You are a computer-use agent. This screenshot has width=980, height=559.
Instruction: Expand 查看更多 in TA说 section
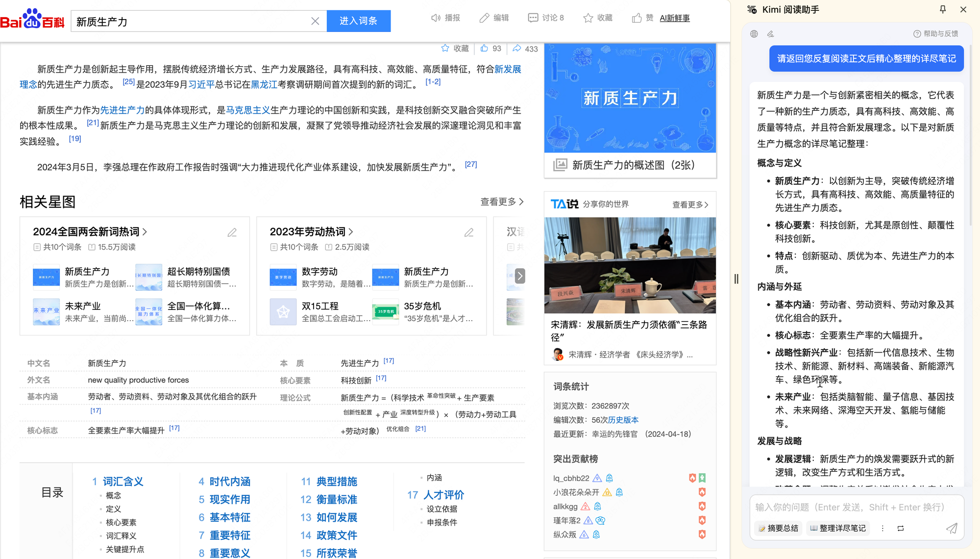[690, 204]
